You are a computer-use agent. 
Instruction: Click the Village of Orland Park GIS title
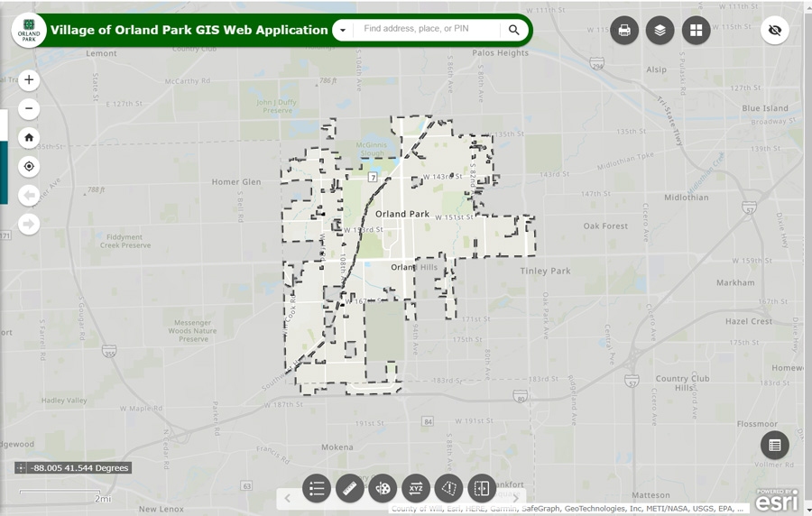pos(189,30)
